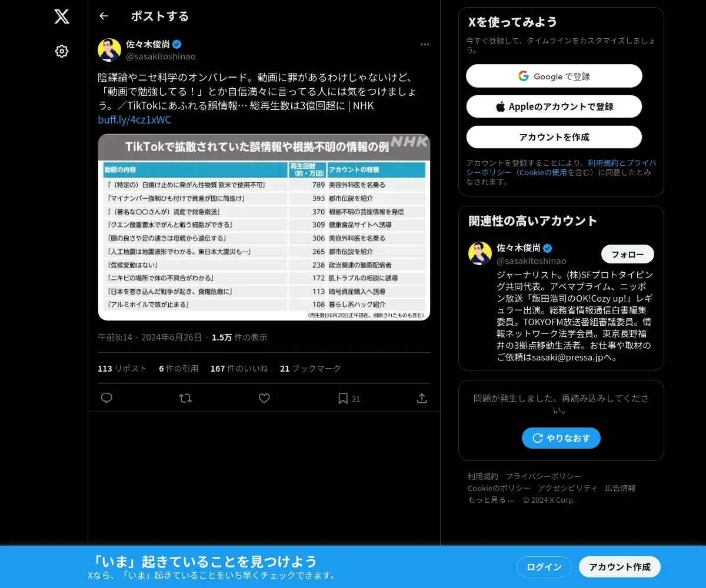
Task: Sign up with the Google で登録 button
Action: point(554,76)
